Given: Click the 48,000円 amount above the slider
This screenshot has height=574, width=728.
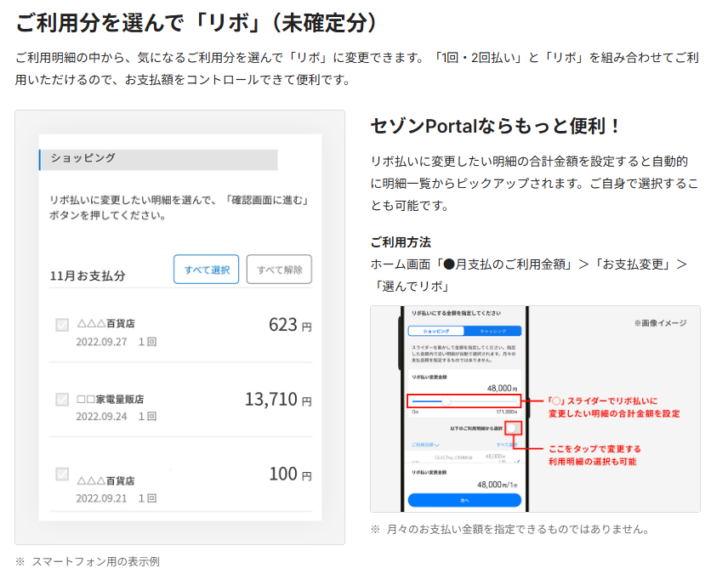Looking at the screenshot, I should pyautogui.click(x=502, y=387).
